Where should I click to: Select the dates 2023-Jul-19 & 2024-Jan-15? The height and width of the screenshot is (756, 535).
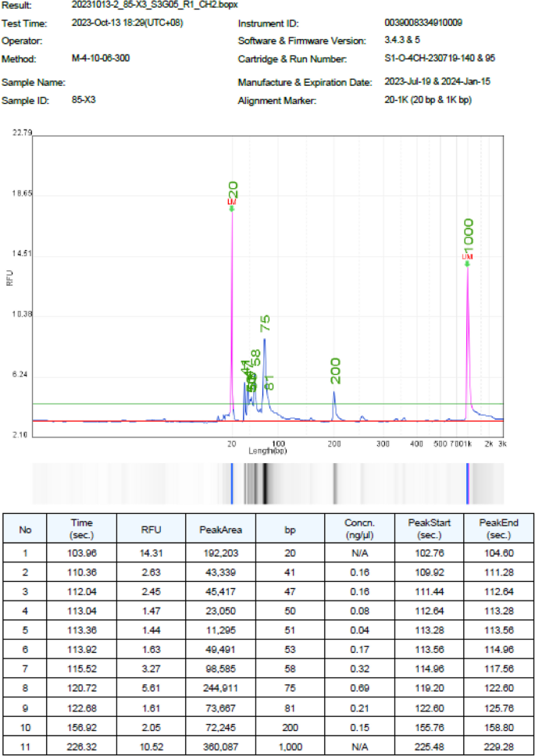[x=437, y=81]
